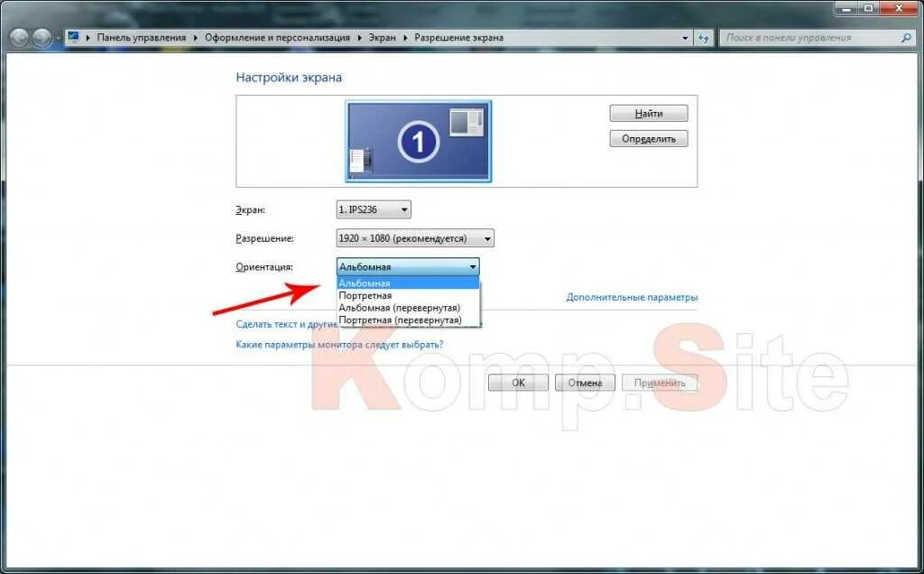Image resolution: width=924 pixels, height=574 pixels.
Task: Click the Отмена button
Action: (x=585, y=383)
